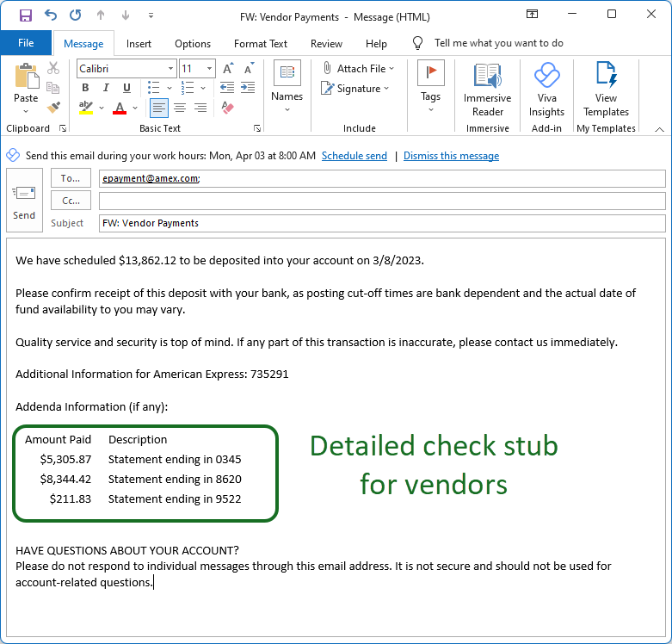Click the Paste clipboard icon

26,77
